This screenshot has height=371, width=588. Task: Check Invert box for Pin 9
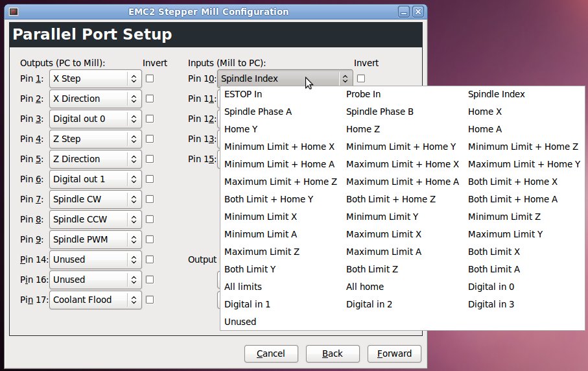(150, 239)
